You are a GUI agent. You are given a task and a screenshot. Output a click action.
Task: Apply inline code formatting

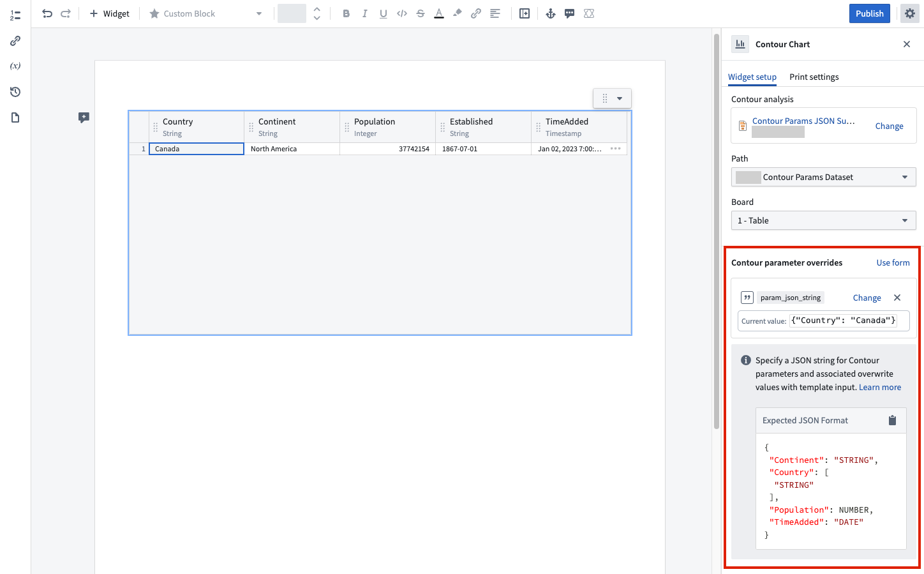tap(402, 13)
